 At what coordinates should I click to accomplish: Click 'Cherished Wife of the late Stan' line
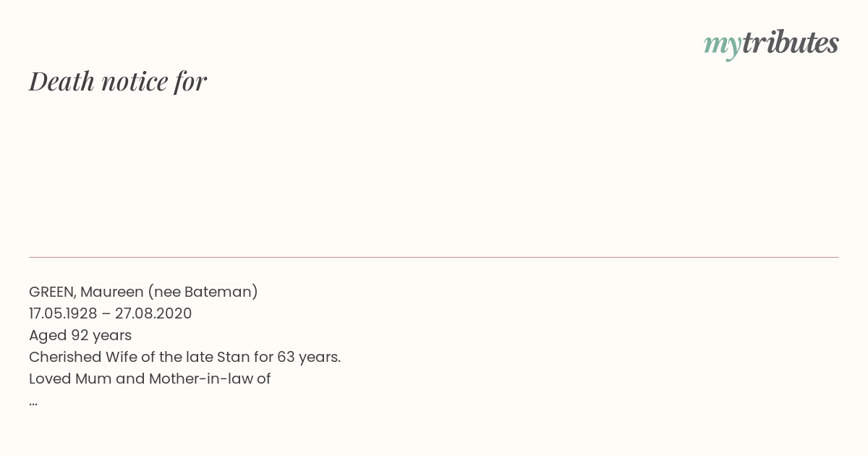tap(184, 357)
